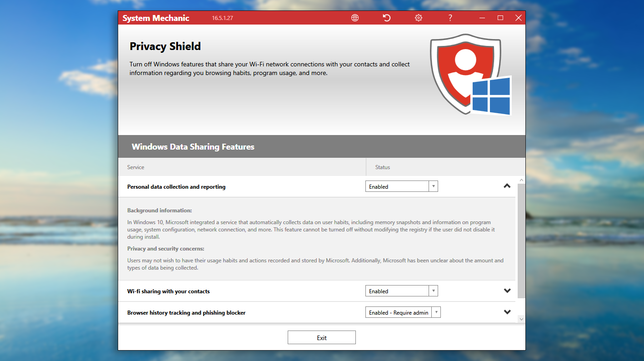644x361 pixels.
Task: Click the Privacy Shield Windows logo graphic
Action: (x=471, y=74)
